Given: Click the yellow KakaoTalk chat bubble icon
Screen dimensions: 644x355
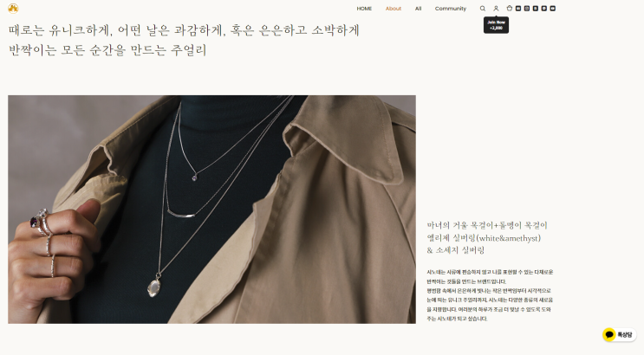Looking at the screenshot, I should click(609, 334).
